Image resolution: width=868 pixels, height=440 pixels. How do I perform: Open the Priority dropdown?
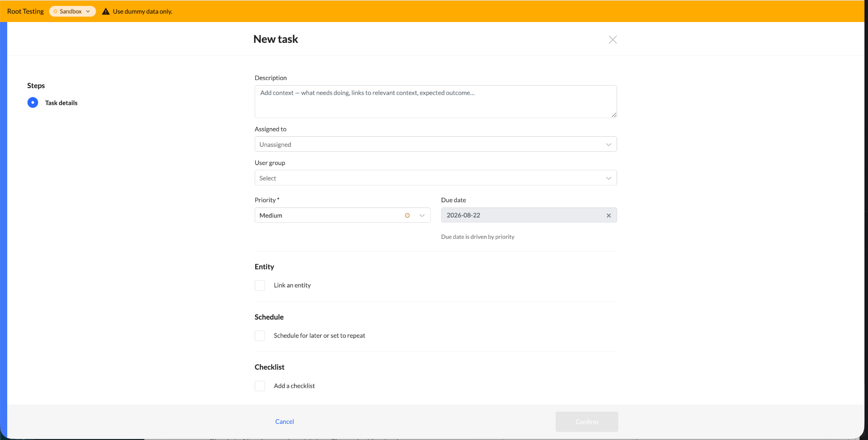[x=342, y=215]
